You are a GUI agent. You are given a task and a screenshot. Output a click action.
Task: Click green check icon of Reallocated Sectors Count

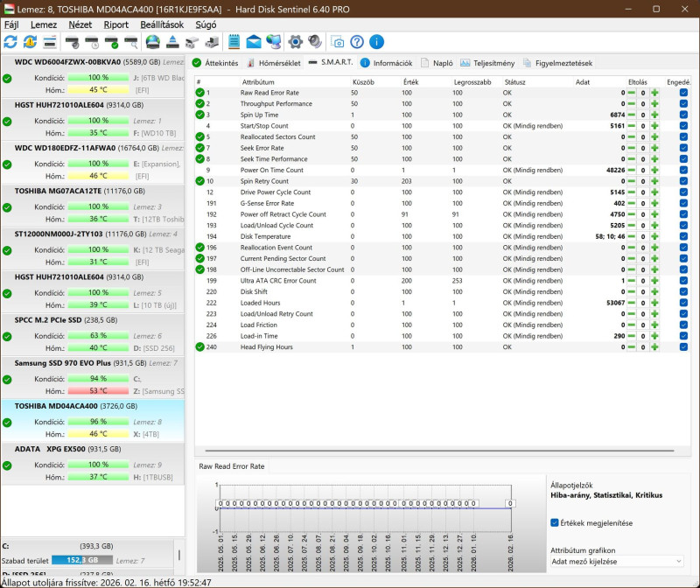point(199,136)
